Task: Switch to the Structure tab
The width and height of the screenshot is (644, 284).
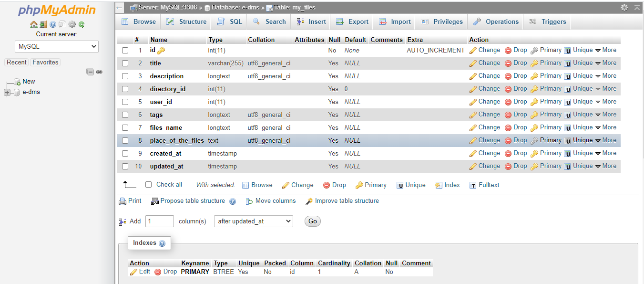Action: (x=186, y=21)
